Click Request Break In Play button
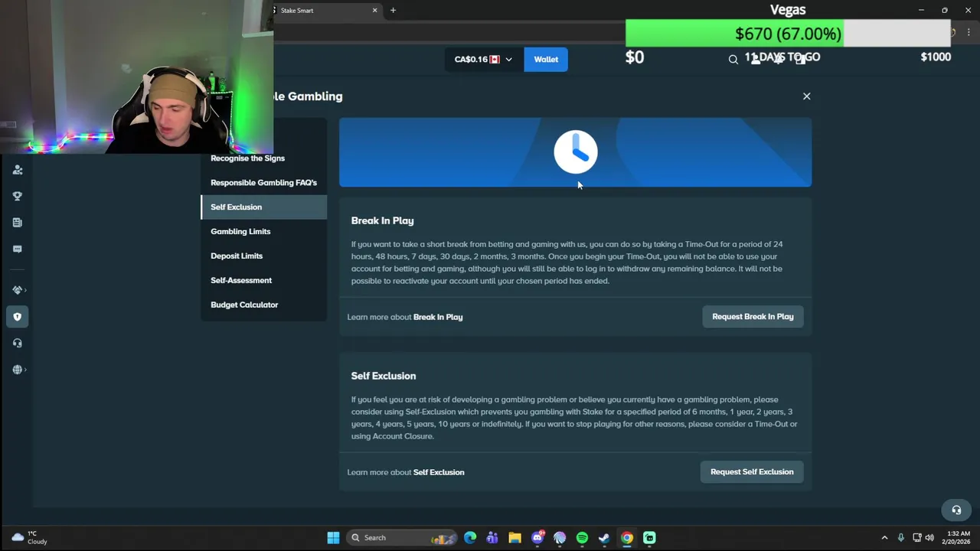 tap(753, 317)
